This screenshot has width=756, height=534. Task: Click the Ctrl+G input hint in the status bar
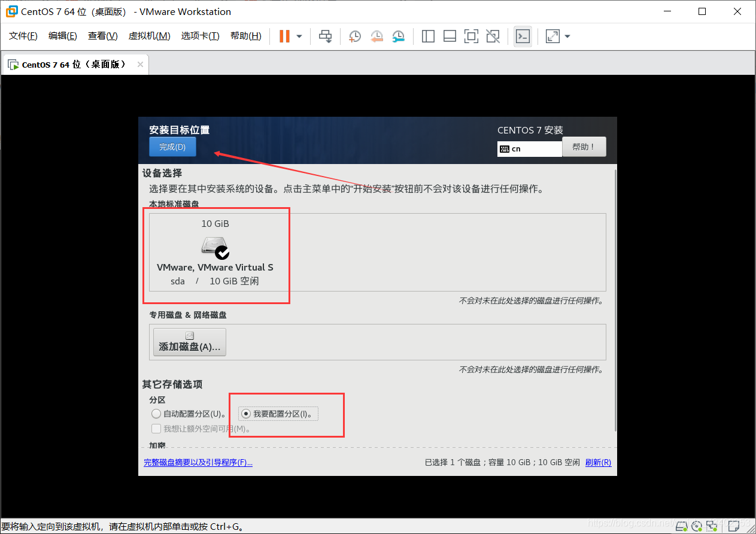pyautogui.click(x=123, y=527)
